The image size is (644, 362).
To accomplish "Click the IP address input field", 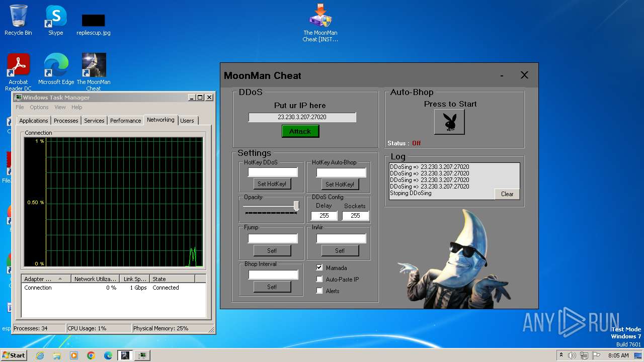I will [x=302, y=117].
